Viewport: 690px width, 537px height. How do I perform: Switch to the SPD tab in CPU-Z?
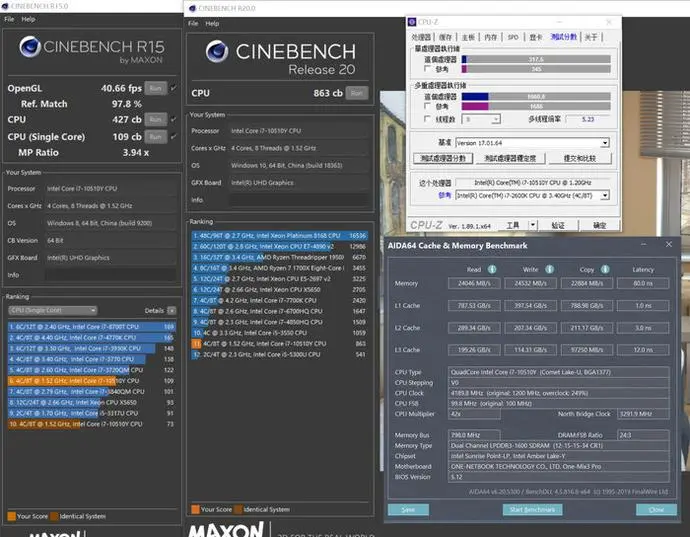point(513,37)
